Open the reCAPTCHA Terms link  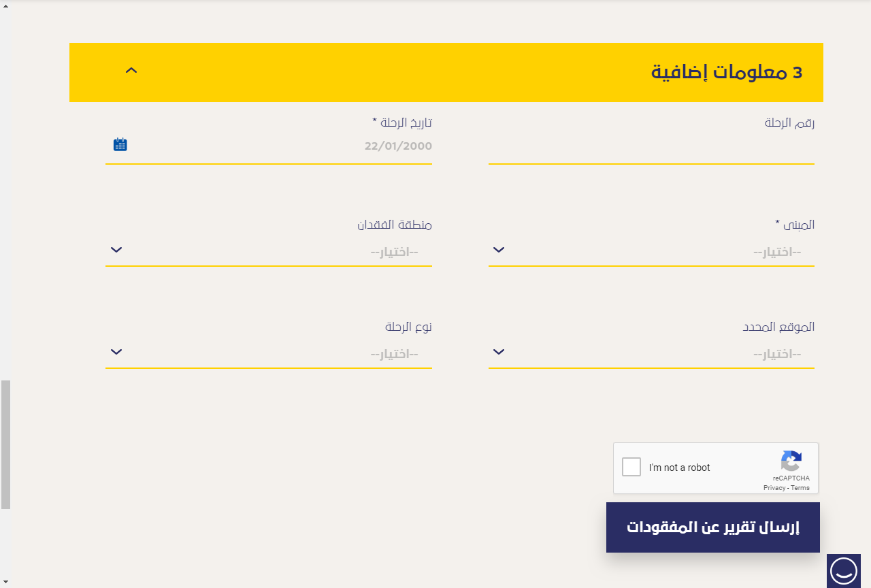tap(800, 488)
